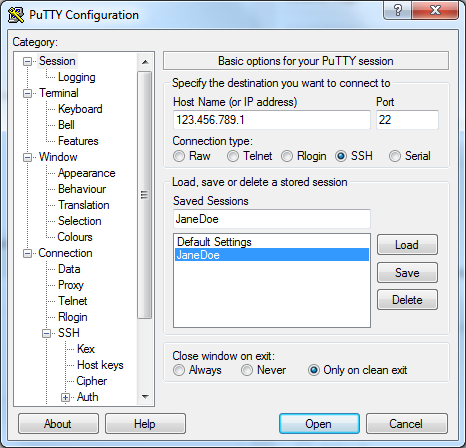Screen dimensions: 466x448
Task: Click the Load button
Action: 407,245
